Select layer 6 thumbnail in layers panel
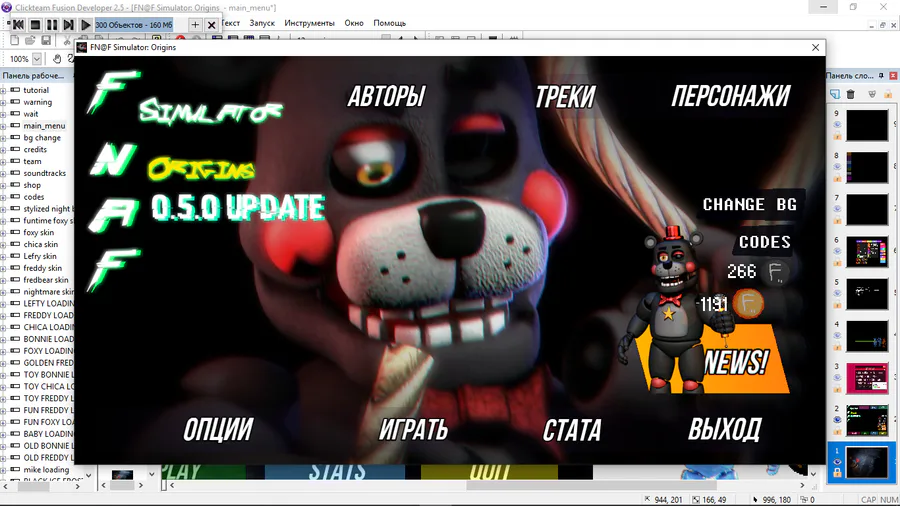Image resolution: width=900 pixels, height=506 pixels. (x=867, y=252)
